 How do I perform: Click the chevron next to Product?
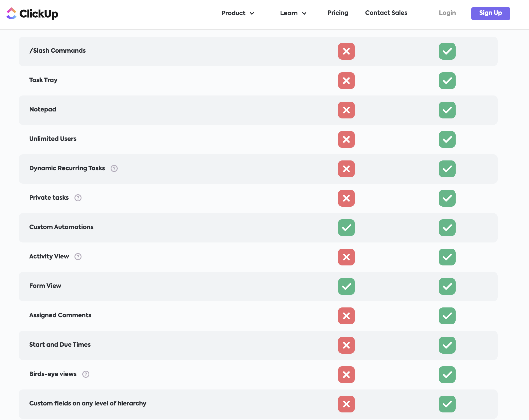tap(252, 13)
